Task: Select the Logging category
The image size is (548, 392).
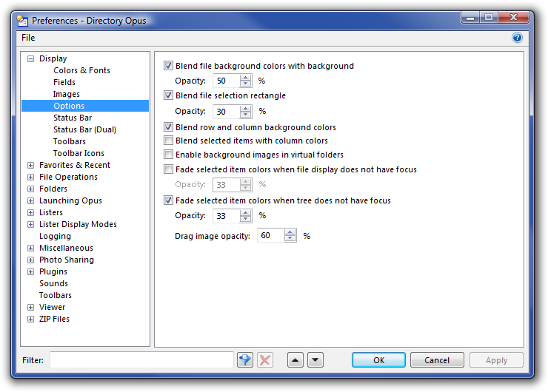Action: pyautogui.click(x=55, y=237)
